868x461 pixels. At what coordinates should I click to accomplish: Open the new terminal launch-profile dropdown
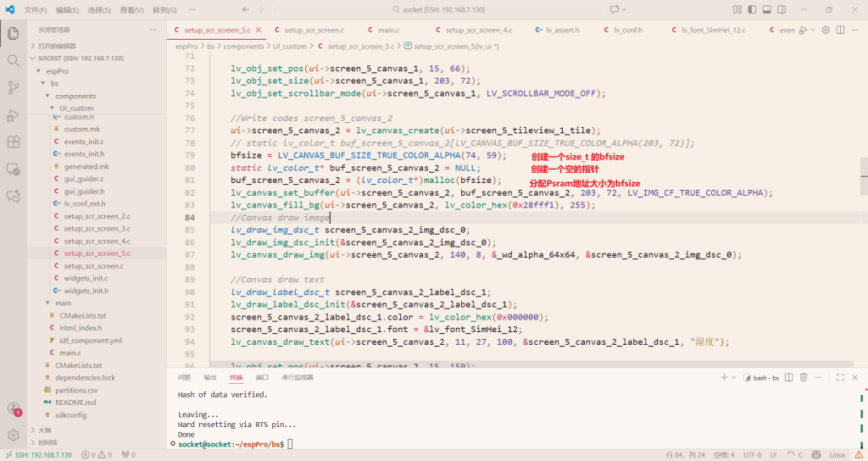point(733,377)
